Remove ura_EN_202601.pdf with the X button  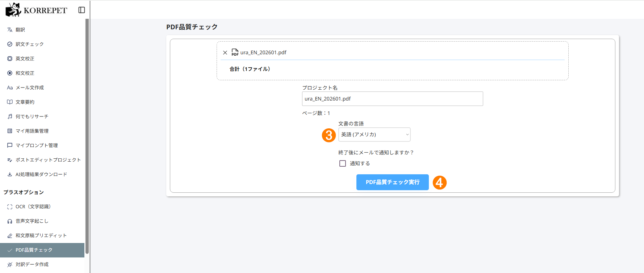[225, 52]
